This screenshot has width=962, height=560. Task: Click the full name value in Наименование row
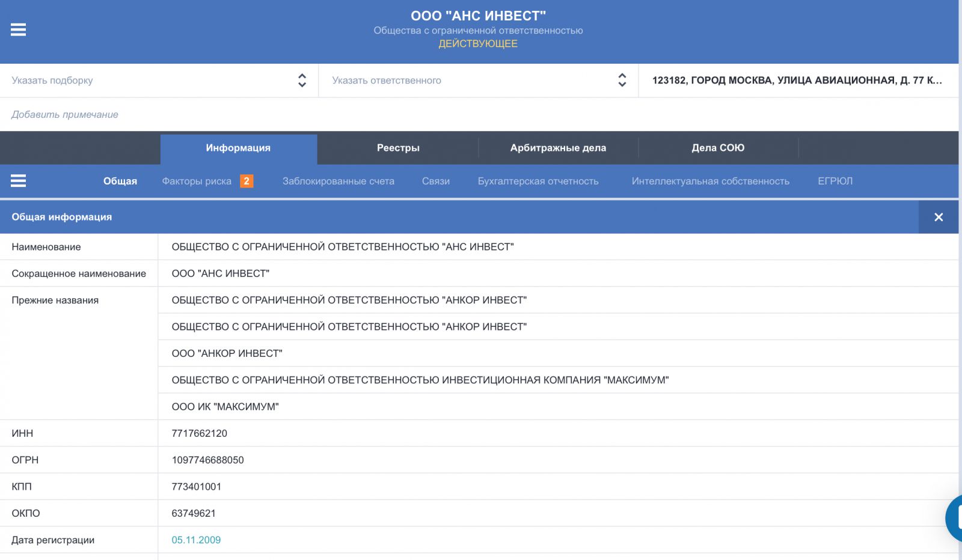tap(343, 246)
